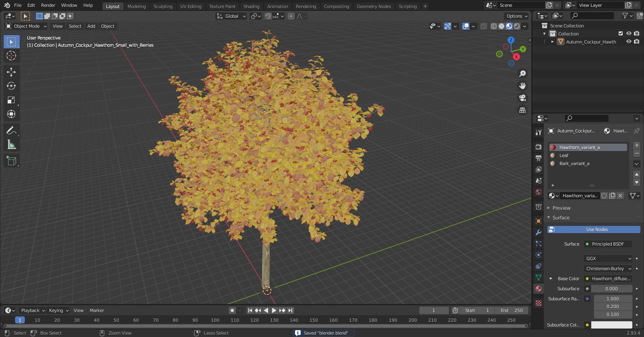Click Hawthorn_diffuse base color link
Screen dimensions: 644x337
[608, 279]
